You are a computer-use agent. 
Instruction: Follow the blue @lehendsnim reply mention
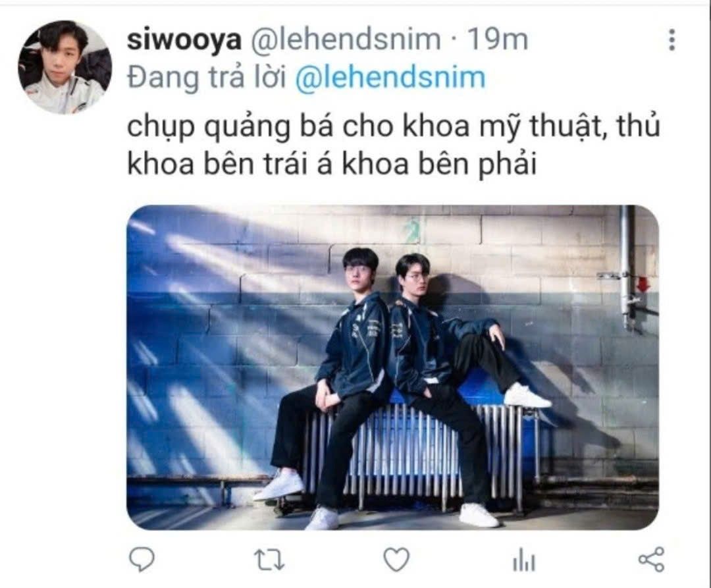(390, 78)
